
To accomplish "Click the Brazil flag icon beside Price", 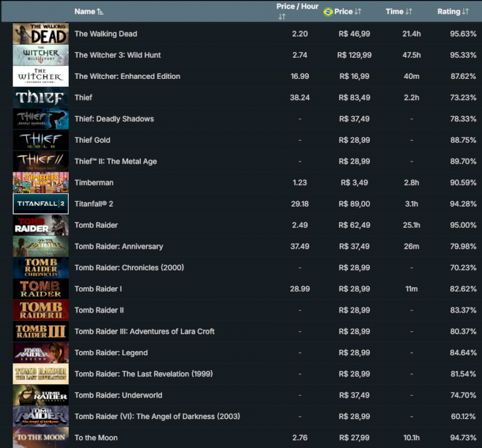I will (328, 11).
